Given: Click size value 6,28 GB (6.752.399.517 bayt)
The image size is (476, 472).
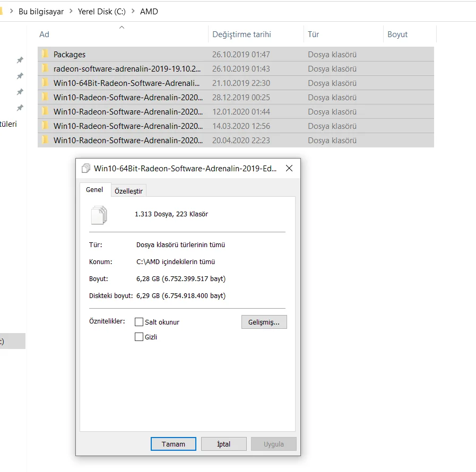Looking at the screenshot, I should click(x=181, y=278).
